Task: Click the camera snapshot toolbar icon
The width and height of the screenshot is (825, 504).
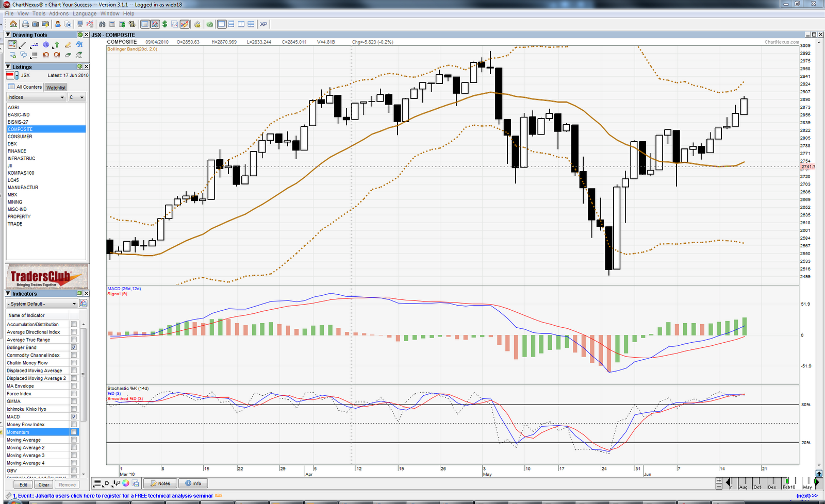Action: tap(36, 24)
